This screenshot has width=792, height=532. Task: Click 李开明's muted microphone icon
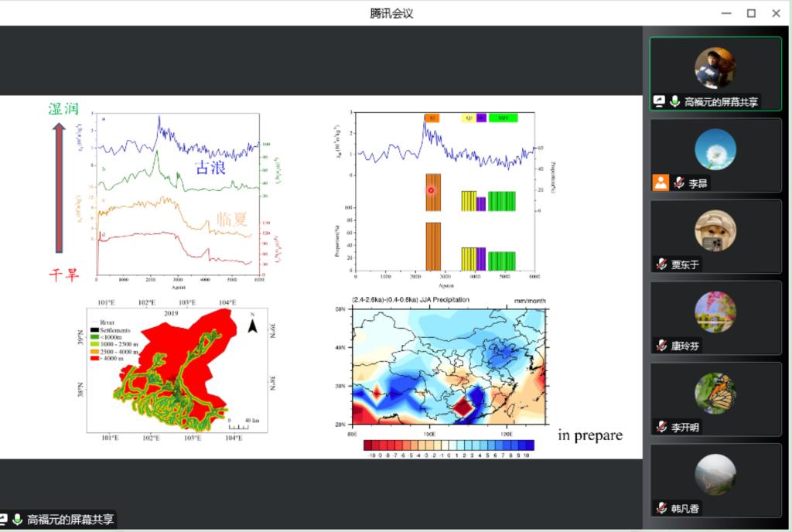tap(661, 427)
